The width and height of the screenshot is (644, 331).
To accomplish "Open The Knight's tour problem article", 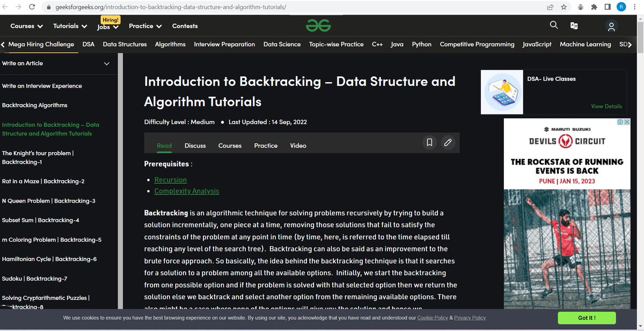I will tap(38, 157).
